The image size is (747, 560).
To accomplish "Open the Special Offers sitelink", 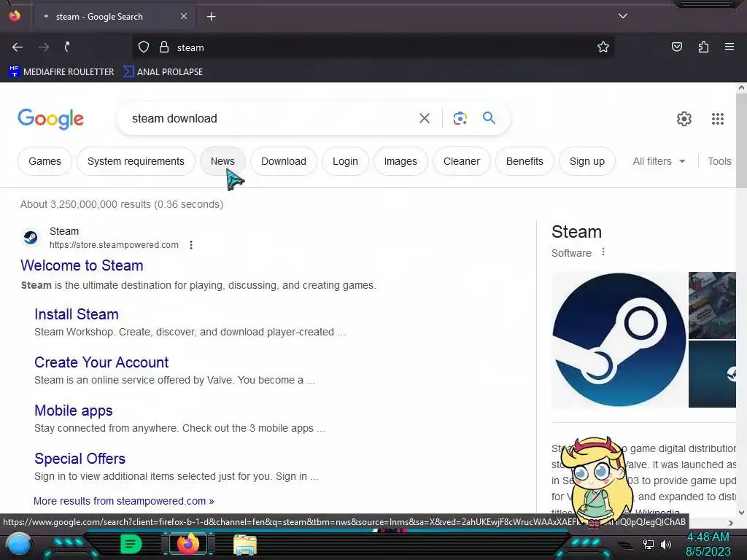I will 80,459.
